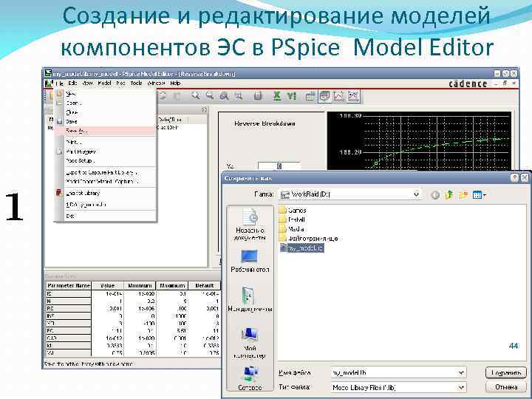Image resolution: width=532 pixels, height=399 pixels.
Task: Click the Default column header
Action: pyautogui.click(x=205, y=286)
